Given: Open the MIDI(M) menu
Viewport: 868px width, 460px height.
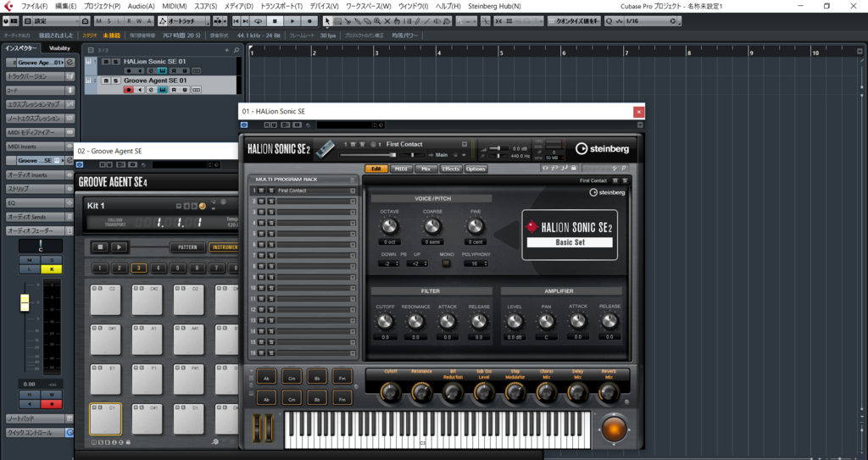Looking at the screenshot, I should point(175,6).
